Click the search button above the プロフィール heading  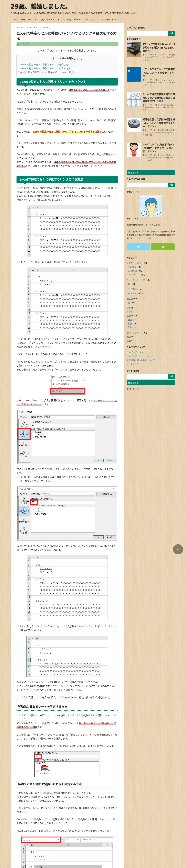pyautogui.click(x=172, y=185)
